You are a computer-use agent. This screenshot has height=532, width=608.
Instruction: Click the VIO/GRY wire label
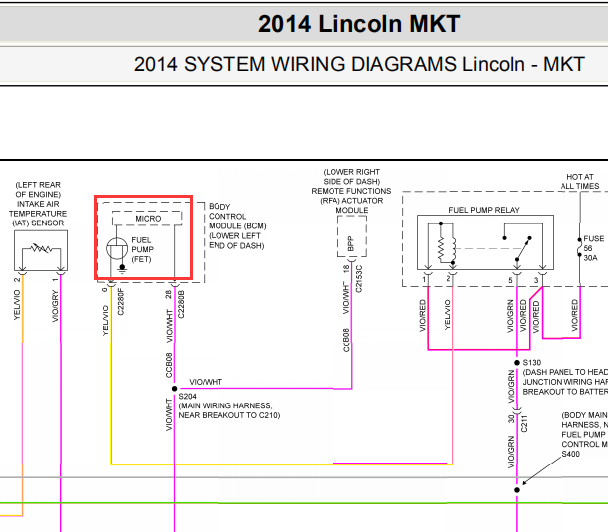pyautogui.click(x=55, y=306)
